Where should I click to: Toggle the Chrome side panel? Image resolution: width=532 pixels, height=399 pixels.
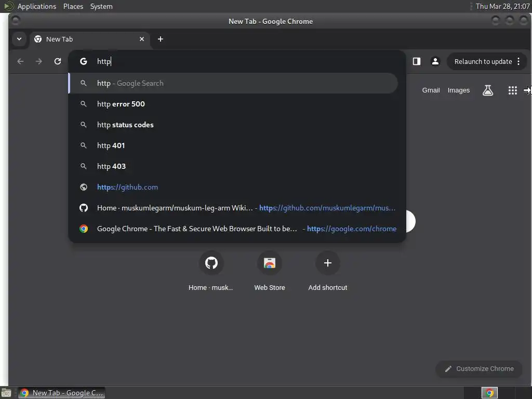point(417,61)
